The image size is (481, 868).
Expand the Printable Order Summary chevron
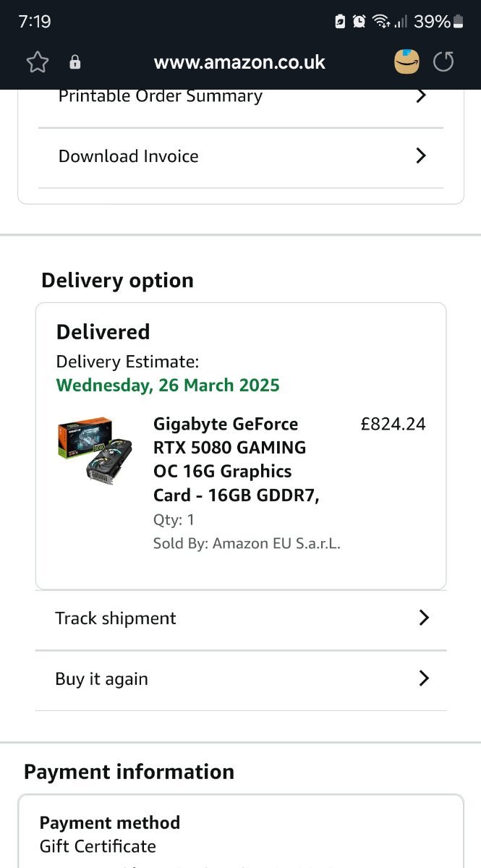421,96
